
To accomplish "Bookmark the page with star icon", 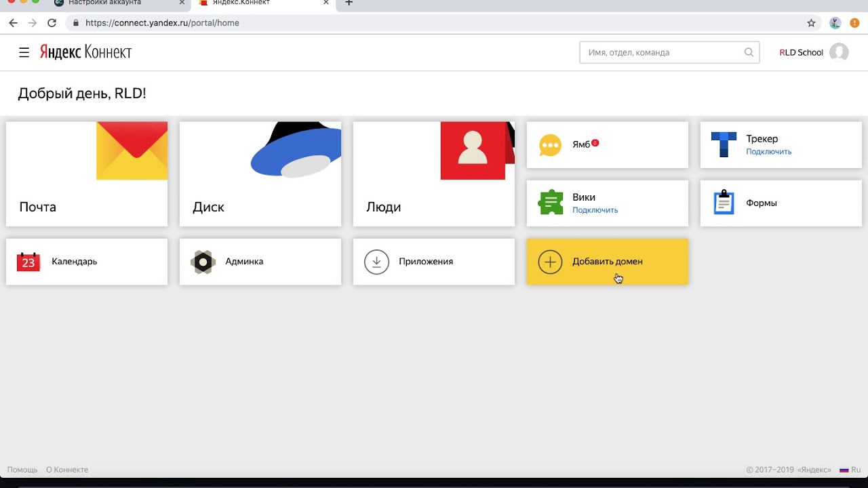I will pyautogui.click(x=811, y=23).
